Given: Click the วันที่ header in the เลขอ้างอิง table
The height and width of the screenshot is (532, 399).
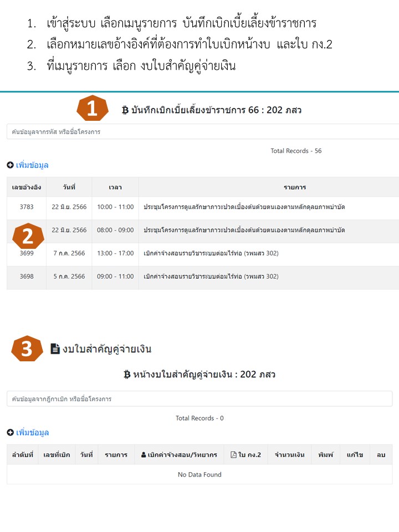Looking at the screenshot, I should point(69,187).
